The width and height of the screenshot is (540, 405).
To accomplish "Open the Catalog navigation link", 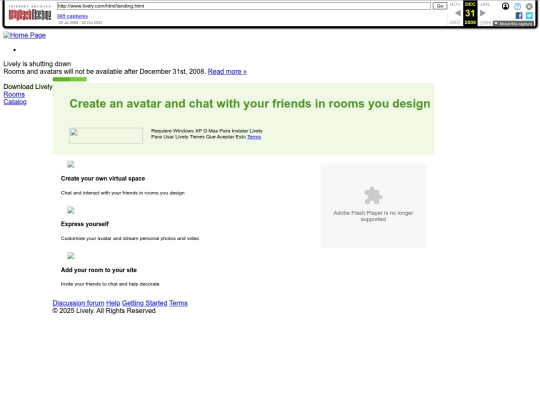I will pyautogui.click(x=15, y=102).
